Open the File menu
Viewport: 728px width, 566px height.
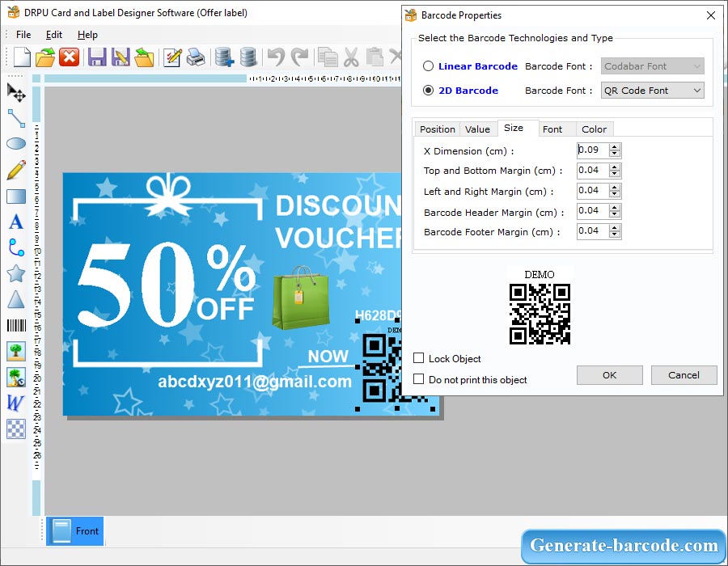23,35
